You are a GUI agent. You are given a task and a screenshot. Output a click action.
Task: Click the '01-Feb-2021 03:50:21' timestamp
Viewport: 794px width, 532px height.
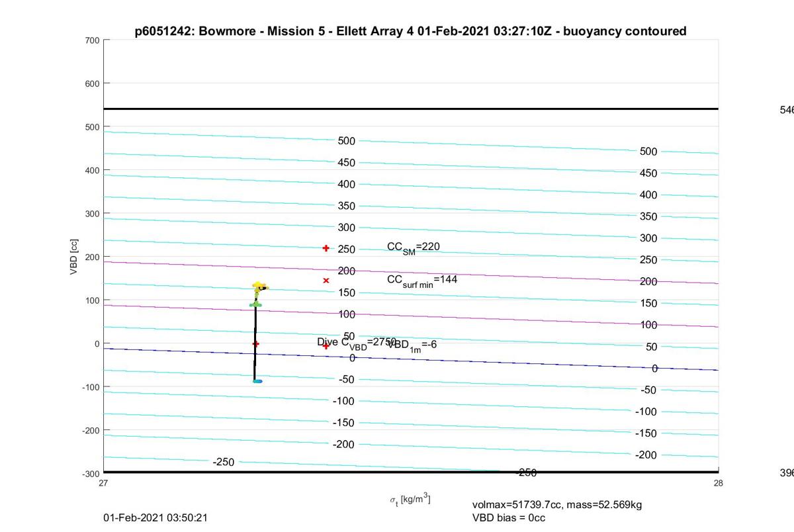click(155, 517)
